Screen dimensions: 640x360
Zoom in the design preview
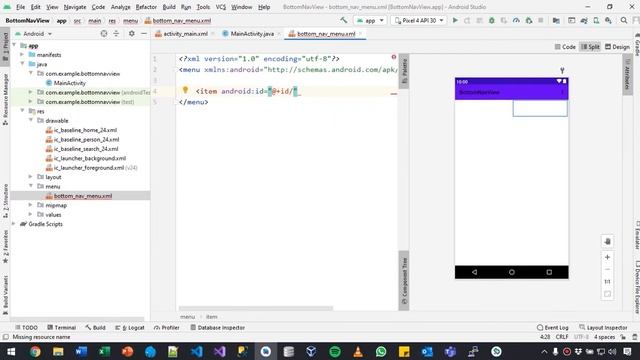(x=607, y=257)
